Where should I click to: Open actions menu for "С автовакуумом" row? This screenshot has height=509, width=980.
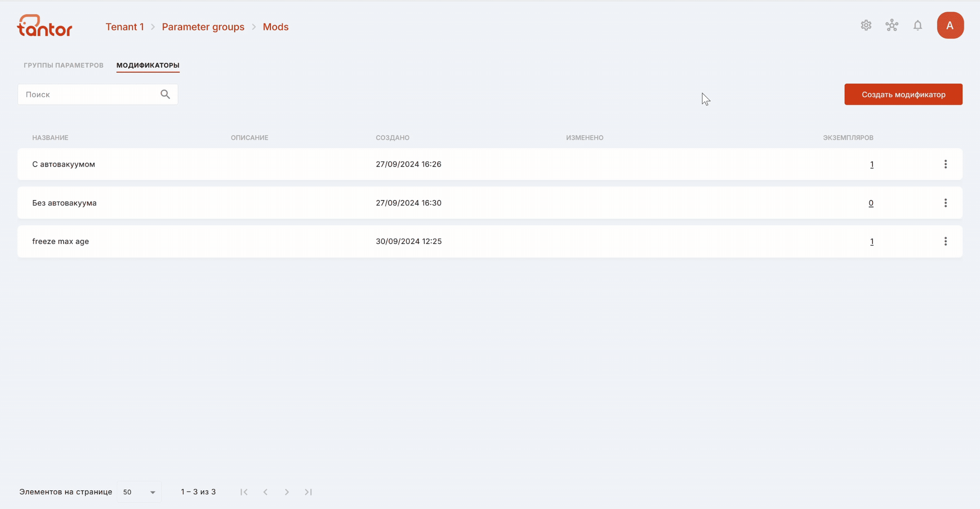(x=946, y=164)
